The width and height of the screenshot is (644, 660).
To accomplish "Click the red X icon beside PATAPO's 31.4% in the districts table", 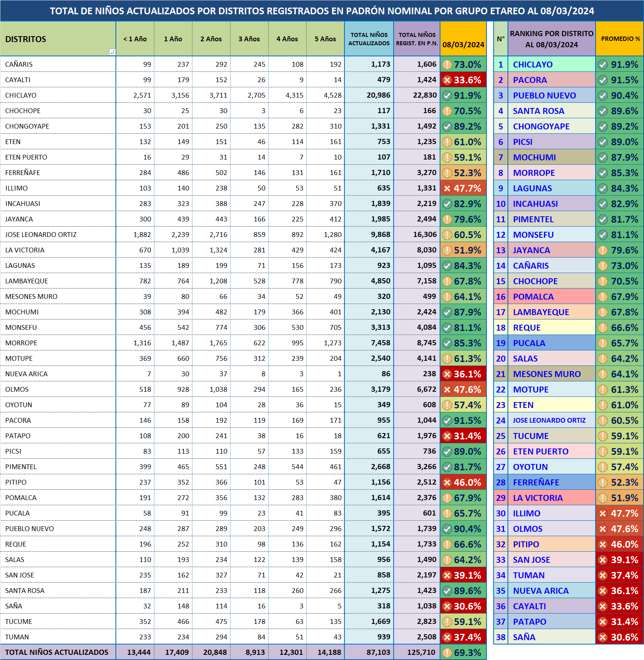I will click(x=447, y=436).
